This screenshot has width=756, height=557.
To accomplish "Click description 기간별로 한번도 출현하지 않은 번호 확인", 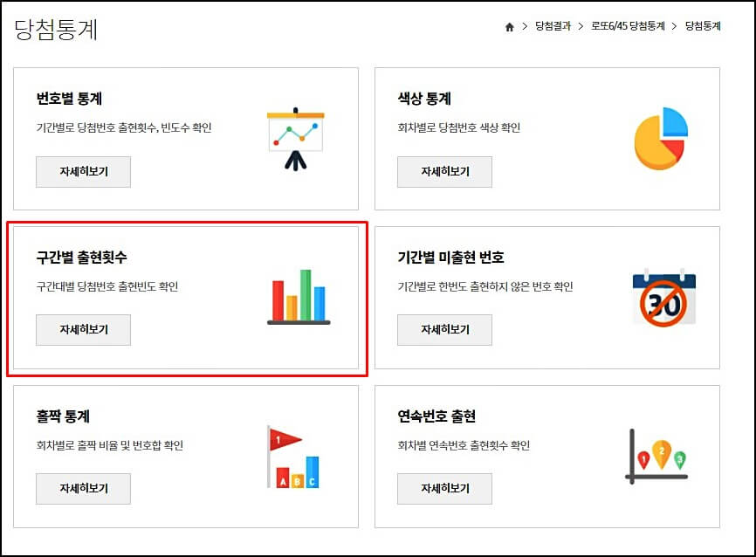I will [x=485, y=286].
